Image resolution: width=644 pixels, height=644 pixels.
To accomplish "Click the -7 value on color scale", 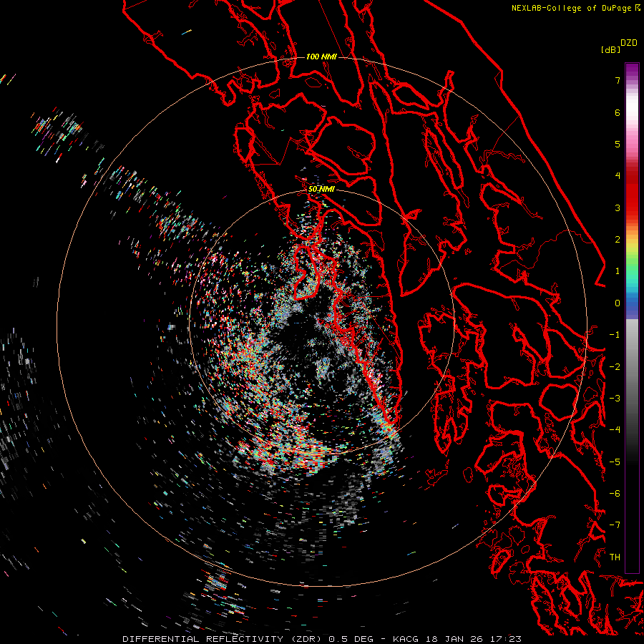I will pos(615,525).
